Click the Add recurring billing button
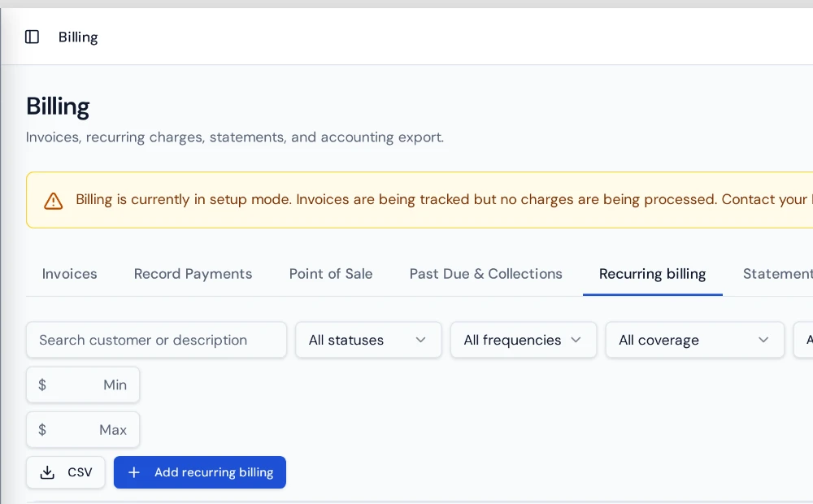The image size is (813, 504). 200,472
